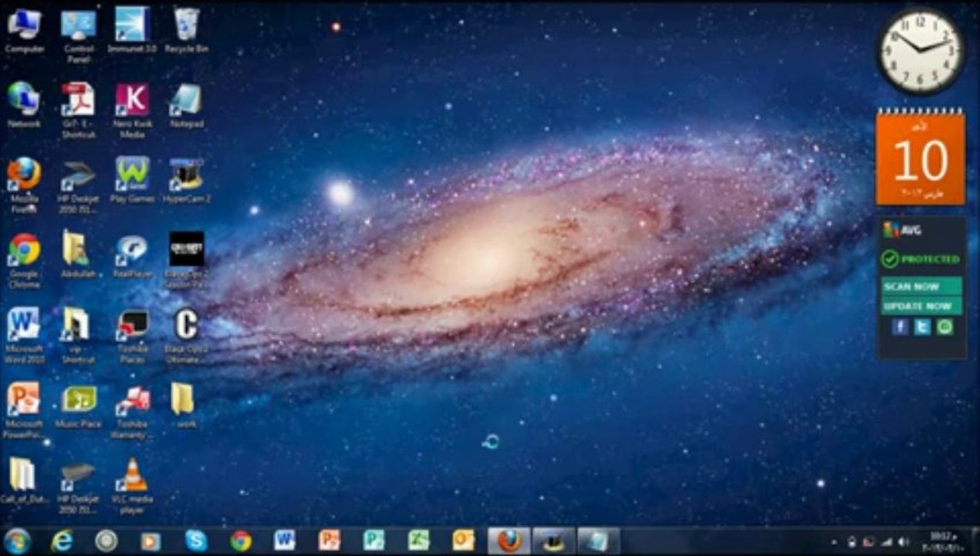Screen dimensions: 980x556
Task: Click SCAN NOW in the AVG gadget
Action: click(x=921, y=286)
